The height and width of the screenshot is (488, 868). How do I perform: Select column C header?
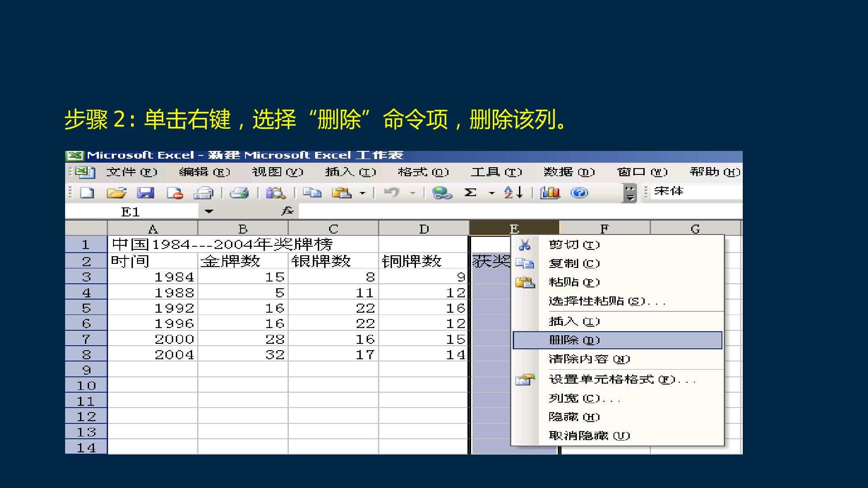pos(334,229)
